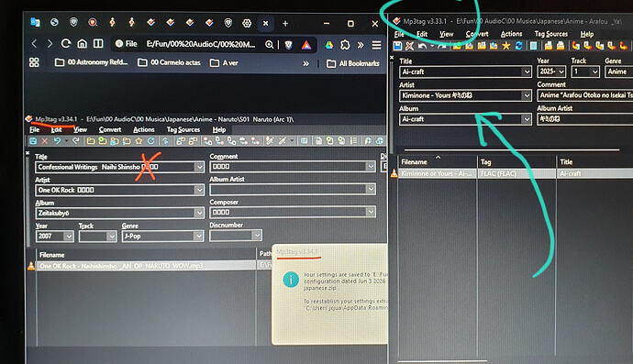Open Year dropdown showing 2025 in v3.33.1
This screenshot has height=364, width=633.
[x=561, y=72]
